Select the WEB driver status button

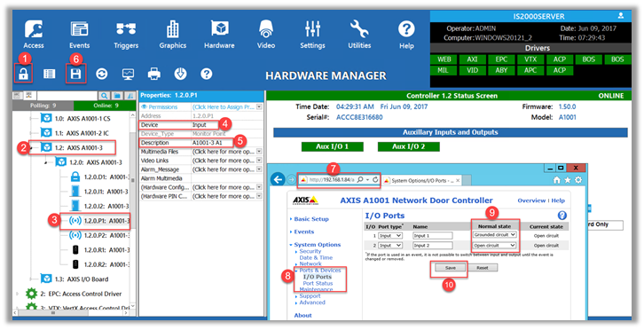(x=444, y=59)
